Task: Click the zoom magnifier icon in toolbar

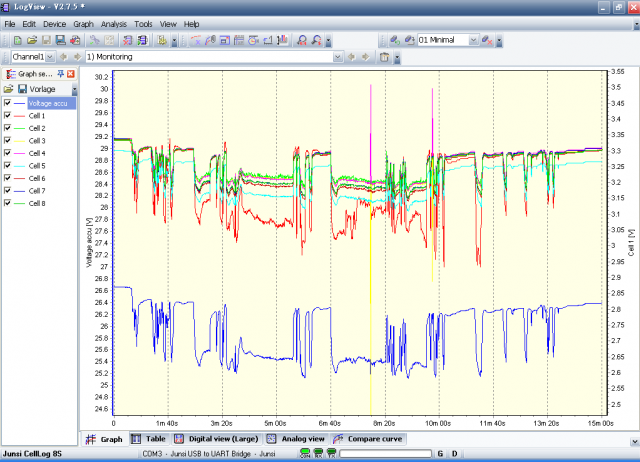Action: 302,40
